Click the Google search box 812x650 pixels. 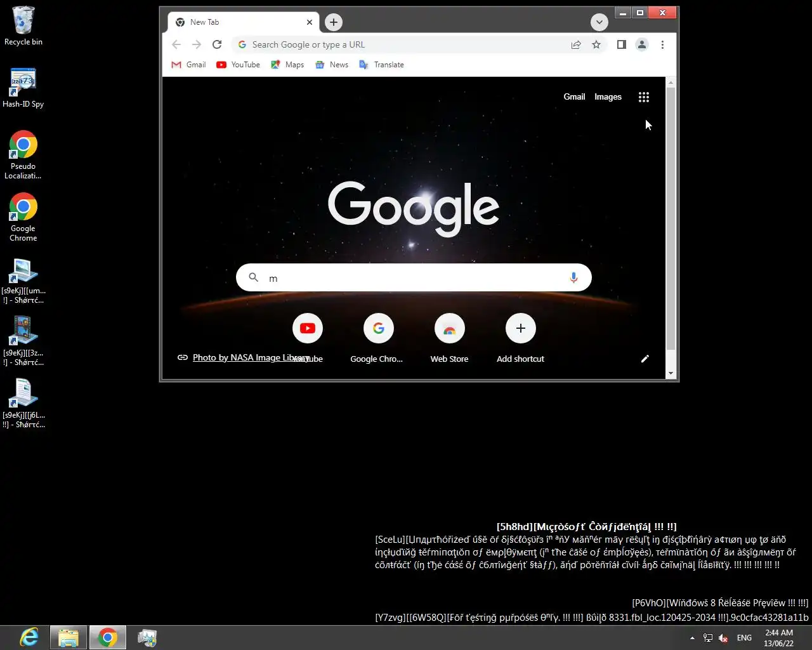tap(414, 278)
